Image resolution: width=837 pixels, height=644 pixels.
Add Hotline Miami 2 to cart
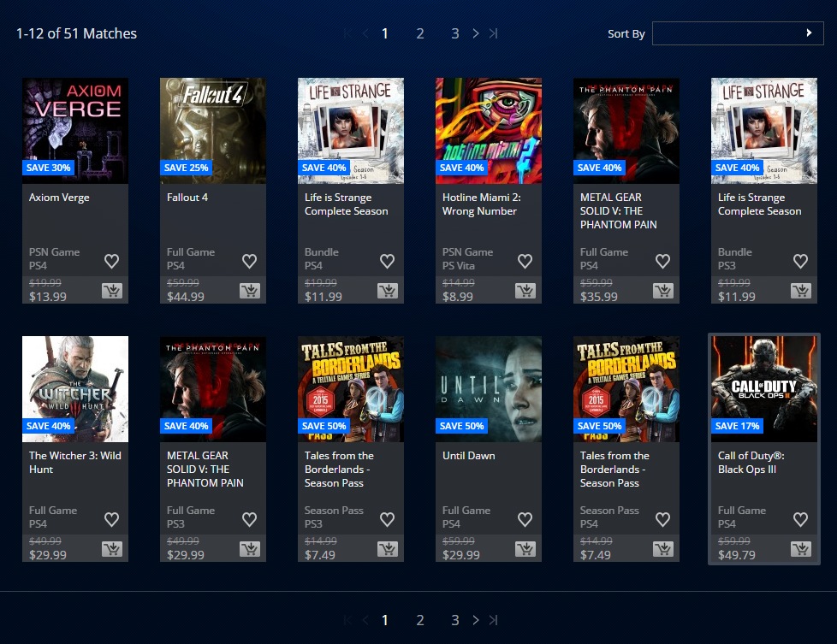click(525, 291)
